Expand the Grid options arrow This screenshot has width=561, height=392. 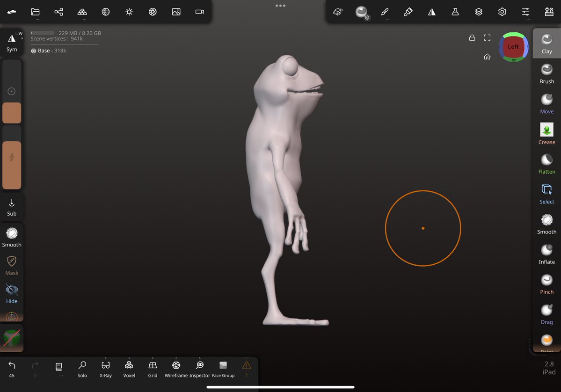coord(153,358)
